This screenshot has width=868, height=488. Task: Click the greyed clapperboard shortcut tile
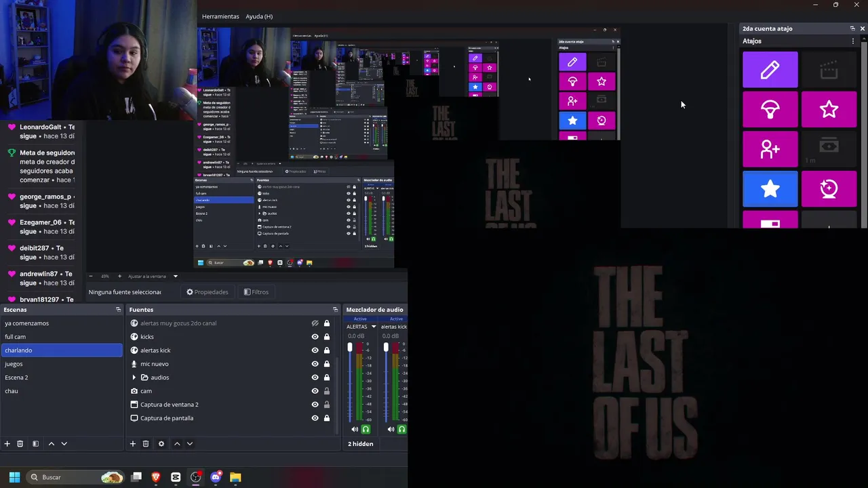(x=829, y=70)
